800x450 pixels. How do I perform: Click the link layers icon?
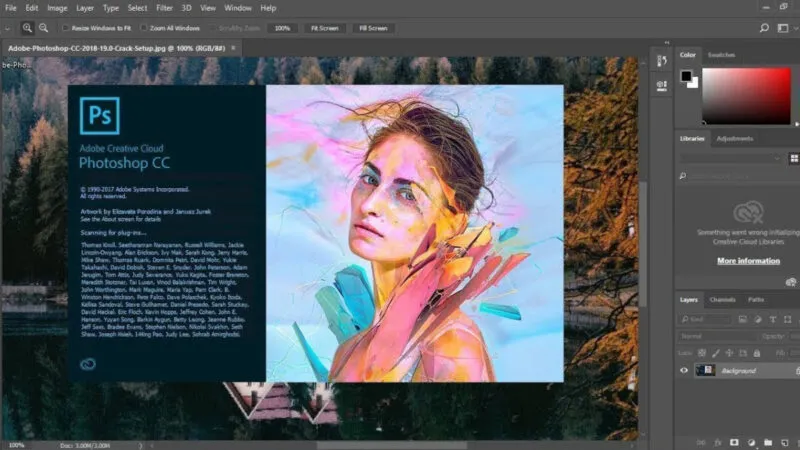pos(701,442)
